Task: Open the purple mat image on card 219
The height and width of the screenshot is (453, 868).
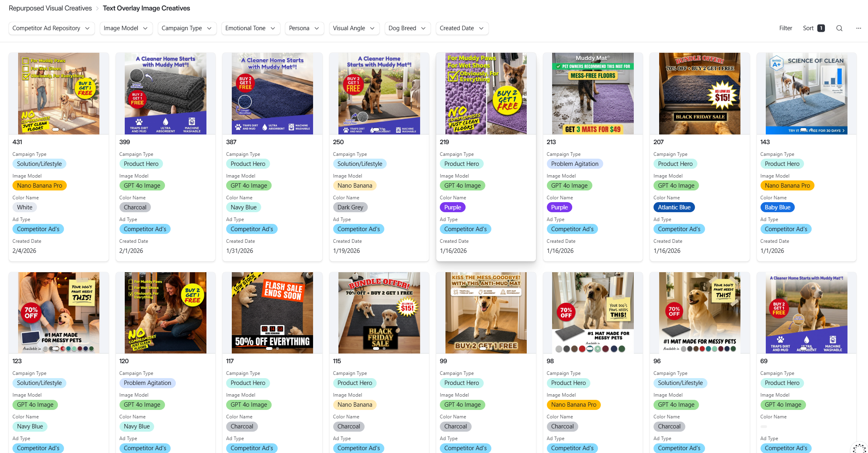Action: click(x=486, y=93)
